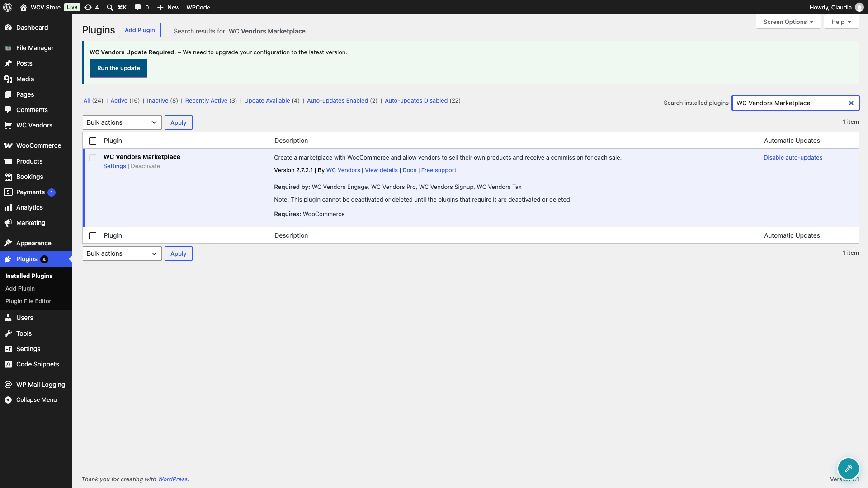Screen dimensions: 868x488
Task: Open WC Vendors Marketplace Settings link
Action: [115, 166]
